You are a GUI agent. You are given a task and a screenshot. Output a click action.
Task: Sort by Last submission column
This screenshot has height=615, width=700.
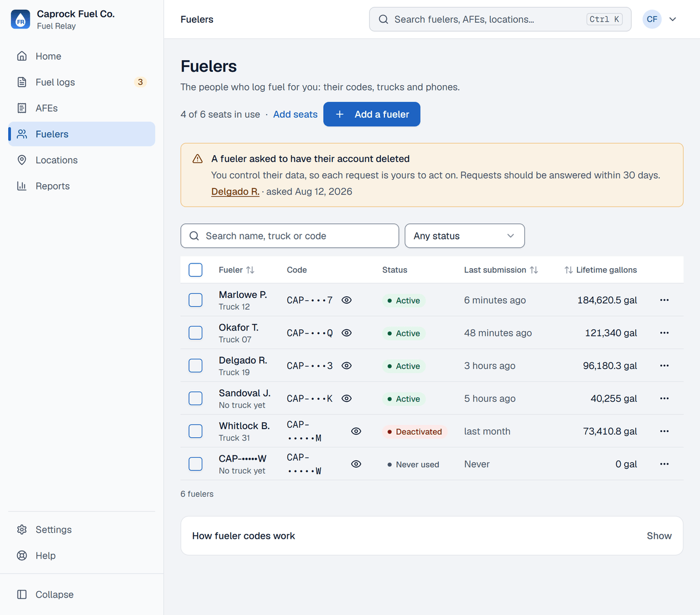(501, 270)
